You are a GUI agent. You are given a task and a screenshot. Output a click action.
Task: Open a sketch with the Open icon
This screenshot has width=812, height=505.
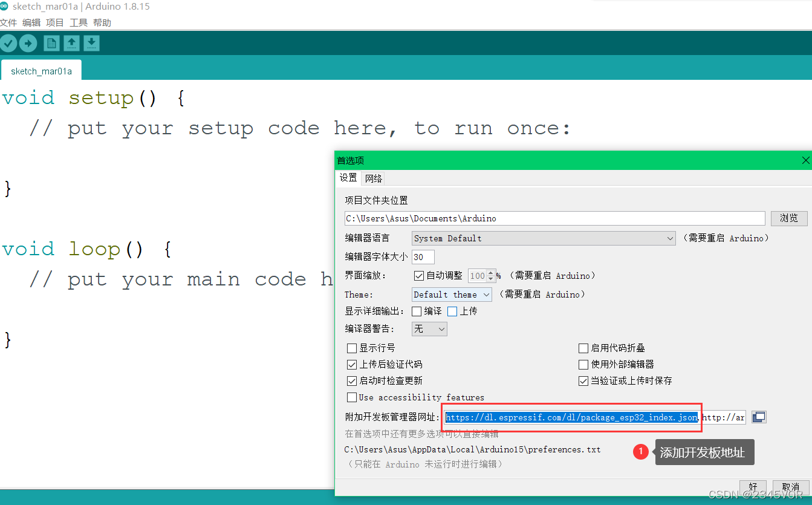(x=71, y=43)
